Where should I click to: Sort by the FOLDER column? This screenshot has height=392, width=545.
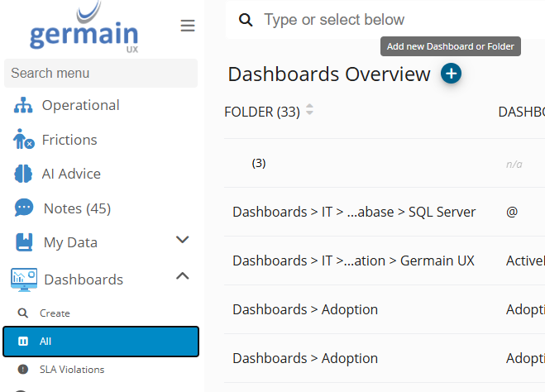click(x=309, y=110)
